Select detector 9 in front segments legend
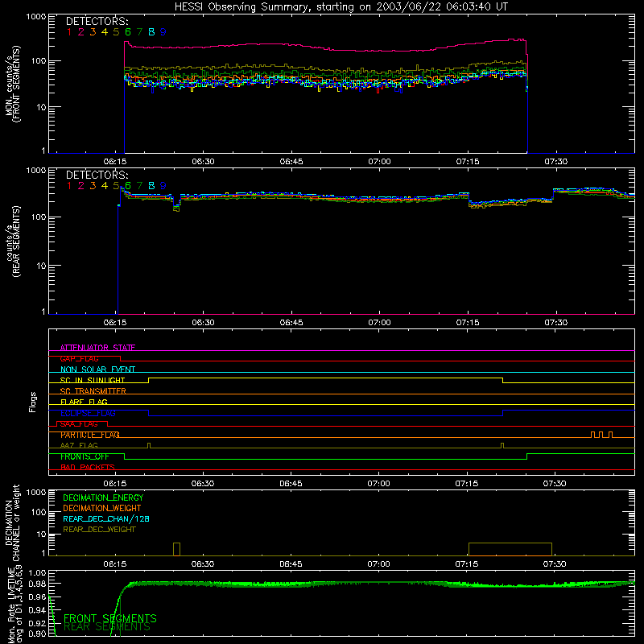This screenshot has height=644, width=644. 163,32
